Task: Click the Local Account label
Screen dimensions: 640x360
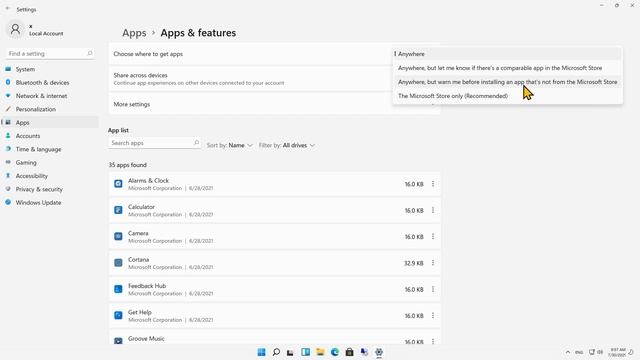Action: tap(46, 33)
